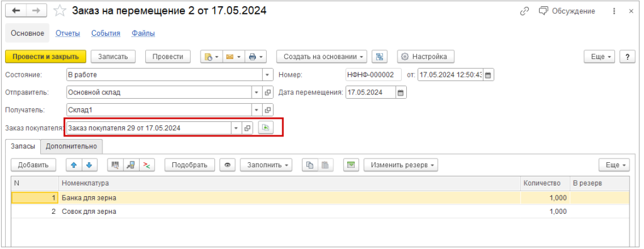Open the calendar for the Номер date
644x249 pixels.
488,75
